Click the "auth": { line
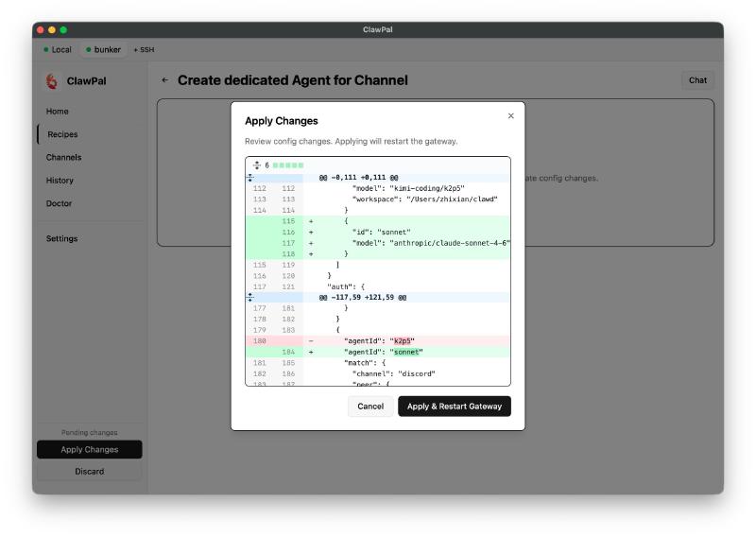Screen dimensions: 756x537 pyautogui.click(x=377, y=286)
